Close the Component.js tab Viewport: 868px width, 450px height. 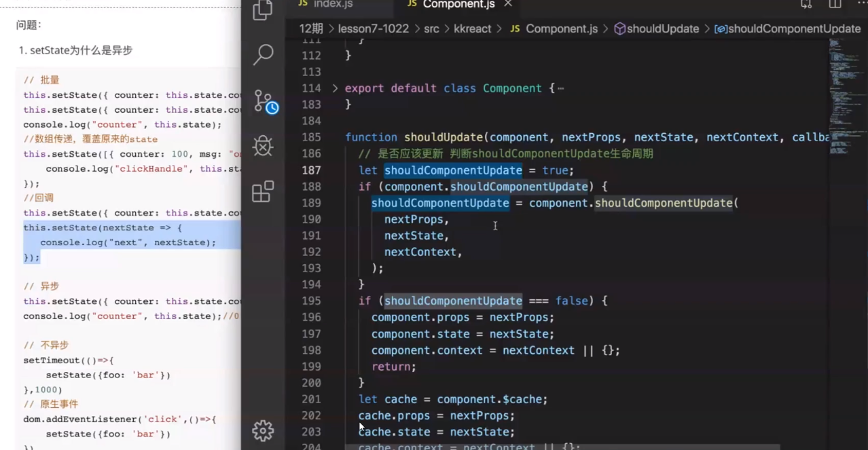click(507, 3)
